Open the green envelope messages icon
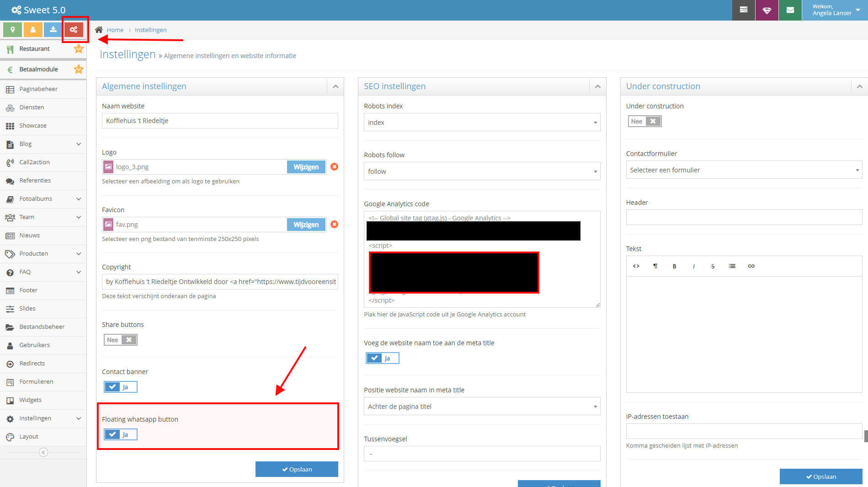This screenshot has width=868, height=487. click(790, 10)
